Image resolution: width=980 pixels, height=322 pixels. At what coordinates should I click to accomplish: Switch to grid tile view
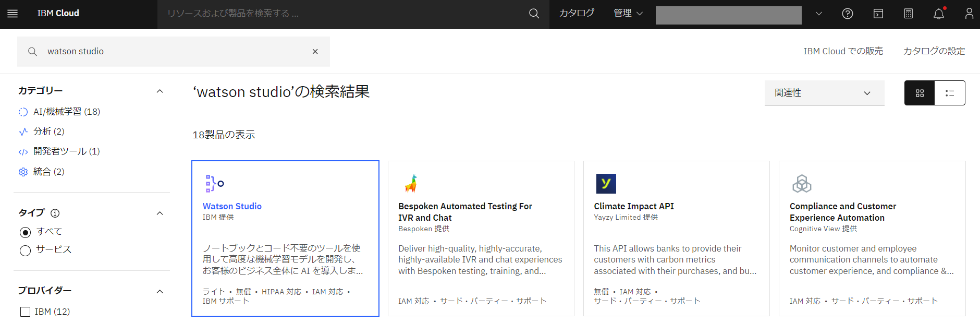[x=920, y=93]
